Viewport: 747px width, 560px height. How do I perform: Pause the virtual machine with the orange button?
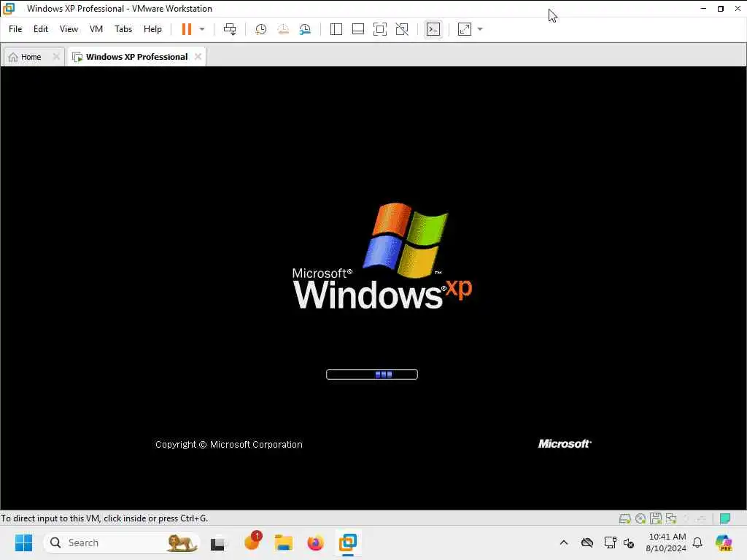[x=186, y=29]
